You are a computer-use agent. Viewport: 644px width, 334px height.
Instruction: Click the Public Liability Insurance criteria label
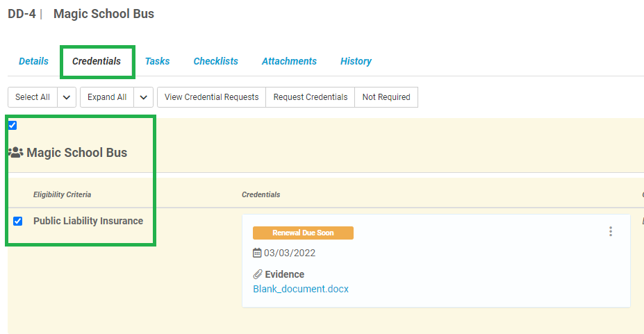point(88,221)
